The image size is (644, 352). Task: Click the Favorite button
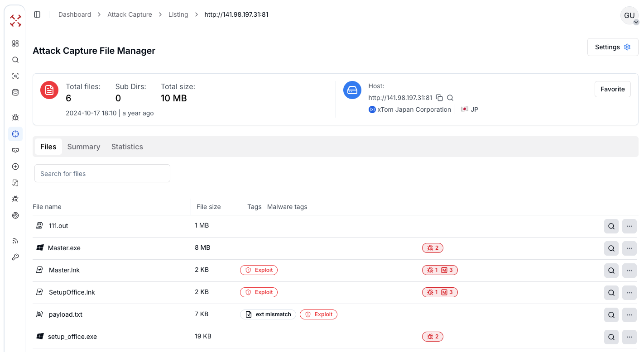point(612,89)
